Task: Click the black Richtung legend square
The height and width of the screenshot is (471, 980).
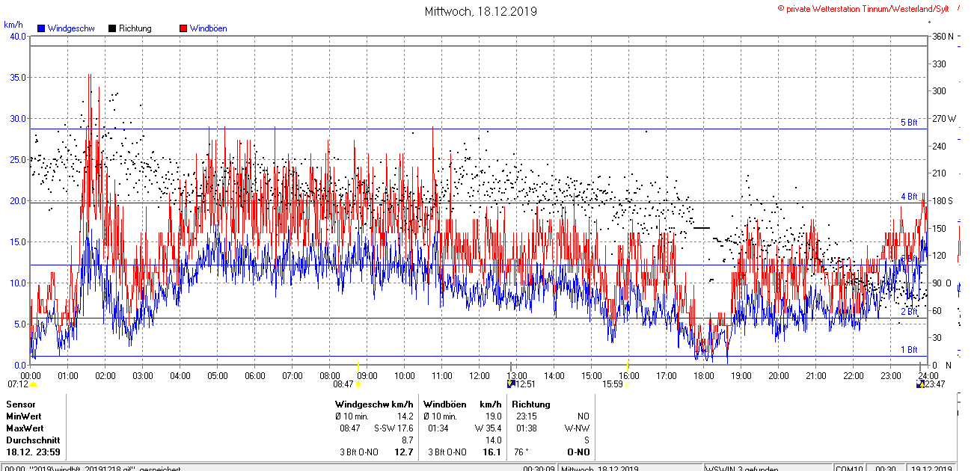Action: click(112, 28)
